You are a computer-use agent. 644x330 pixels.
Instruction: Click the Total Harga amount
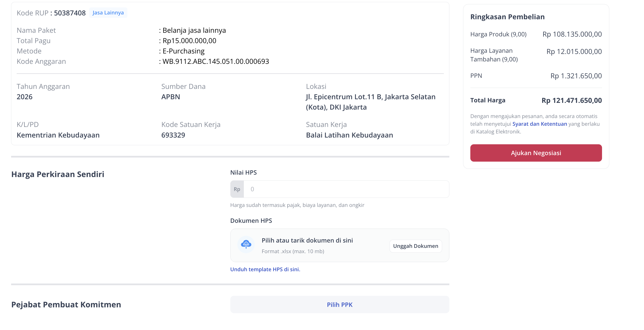click(x=571, y=101)
